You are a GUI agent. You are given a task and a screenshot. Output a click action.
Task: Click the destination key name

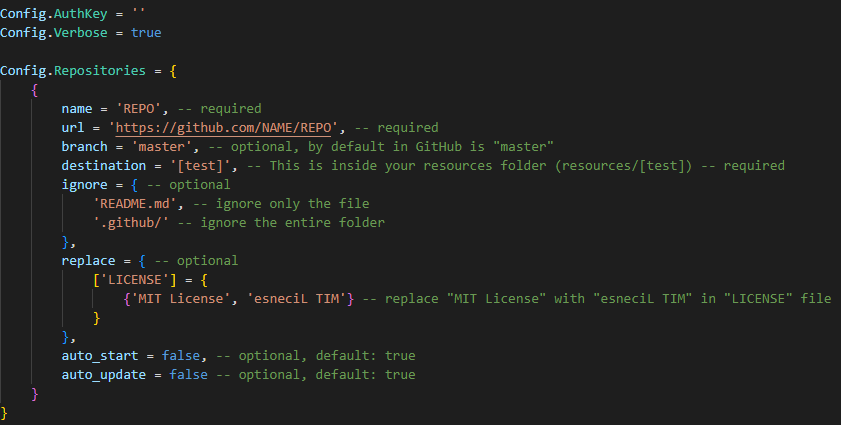coord(104,165)
